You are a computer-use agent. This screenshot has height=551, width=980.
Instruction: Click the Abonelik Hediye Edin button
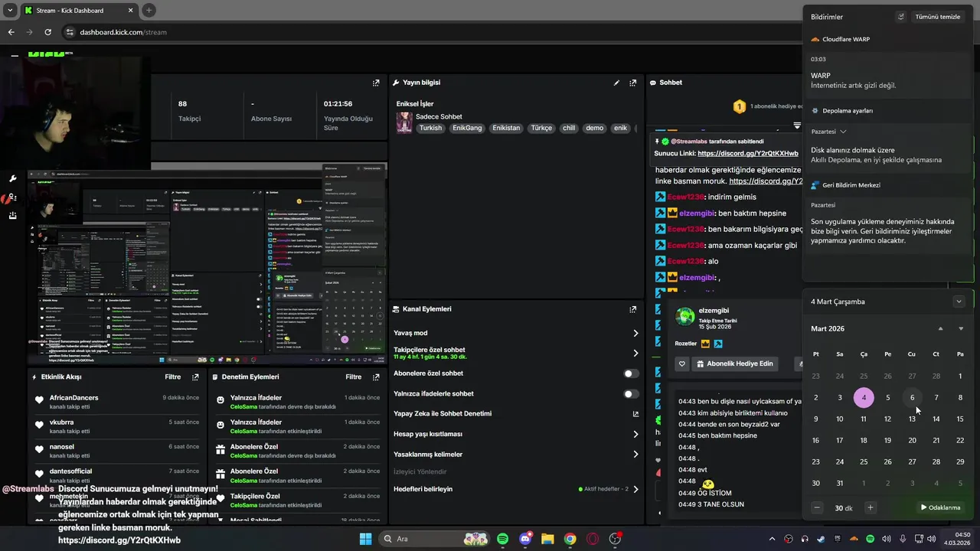(735, 364)
